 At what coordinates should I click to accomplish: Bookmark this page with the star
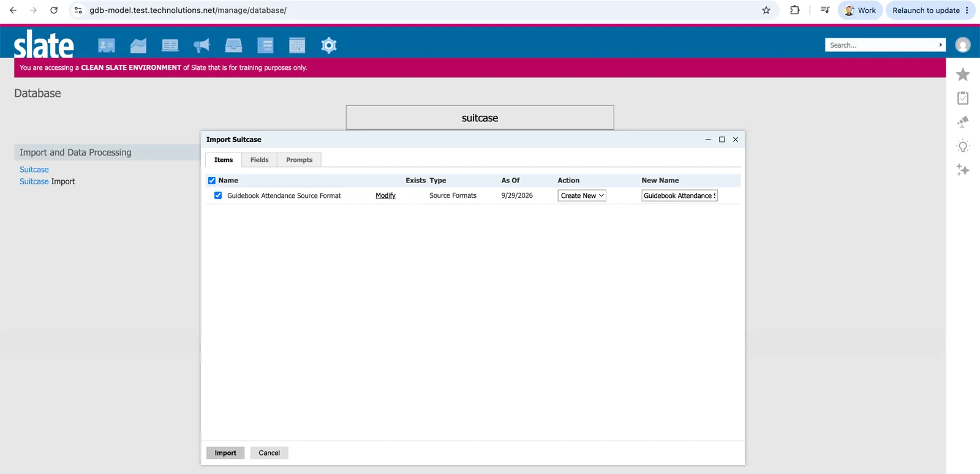(x=766, y=10)
